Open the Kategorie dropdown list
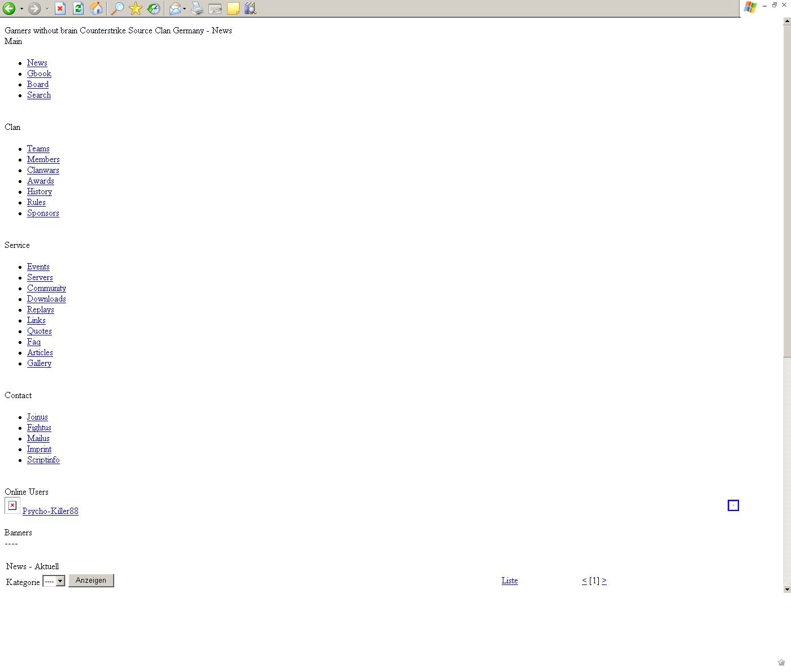 (60, 581)
